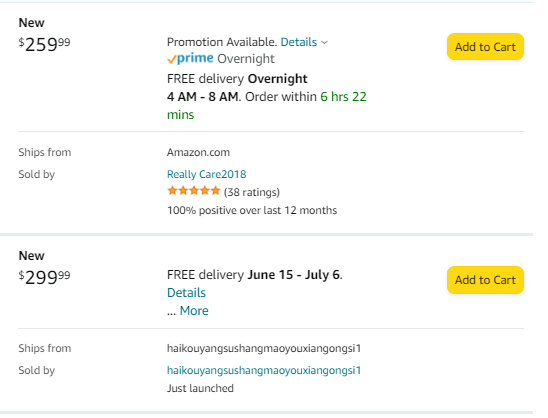Open promotion Details link
The image size is (548, 418).
coord(298,42)
